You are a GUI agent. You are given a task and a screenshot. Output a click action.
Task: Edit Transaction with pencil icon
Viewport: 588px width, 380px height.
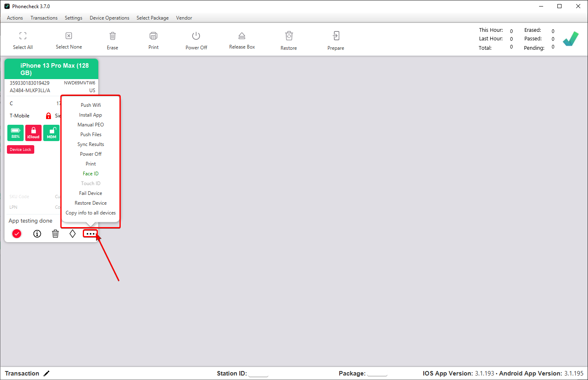coord(46,373)
